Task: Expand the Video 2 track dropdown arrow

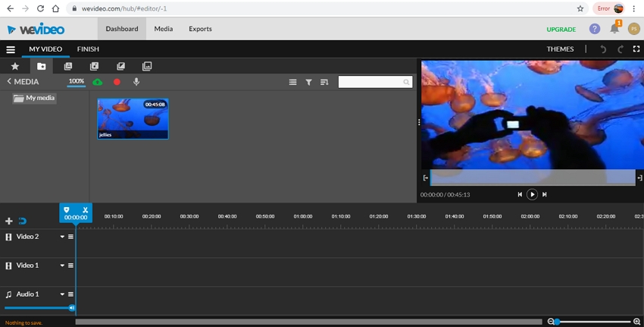Action: pos(62,237)
